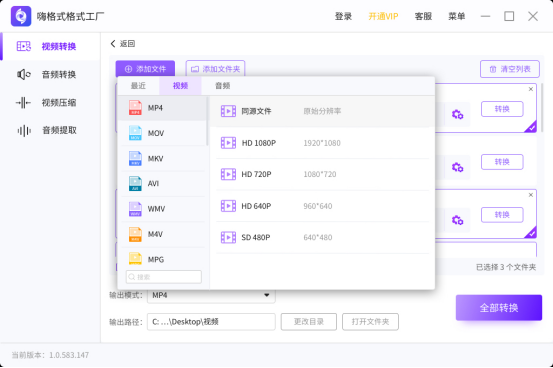
Task: Choose HD 640P resolution option
Action: click(322, 206)
